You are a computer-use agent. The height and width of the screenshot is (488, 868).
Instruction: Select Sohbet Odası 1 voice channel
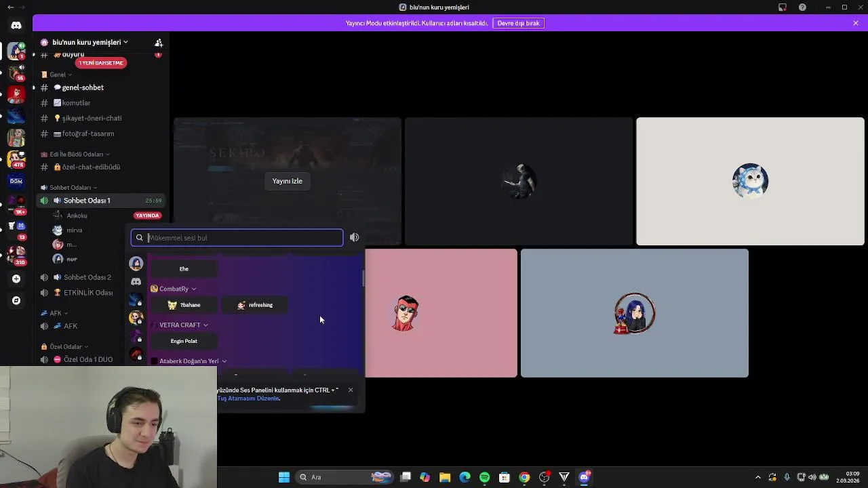coord(100,201)
